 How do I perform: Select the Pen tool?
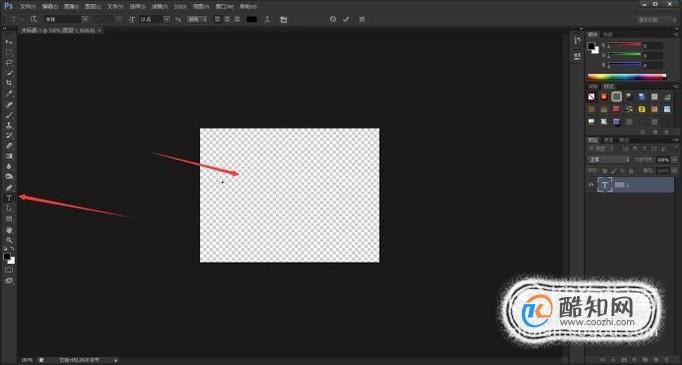coord(9,188)
